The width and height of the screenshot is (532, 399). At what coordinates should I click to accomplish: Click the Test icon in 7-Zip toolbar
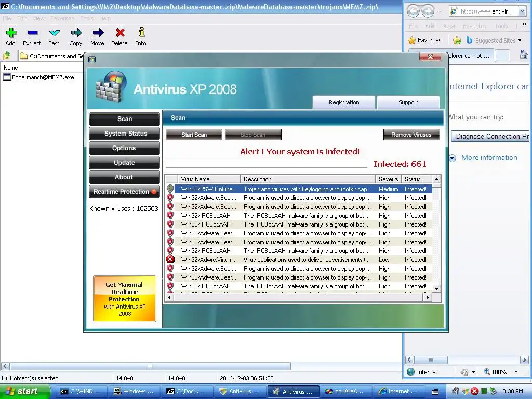54,33
